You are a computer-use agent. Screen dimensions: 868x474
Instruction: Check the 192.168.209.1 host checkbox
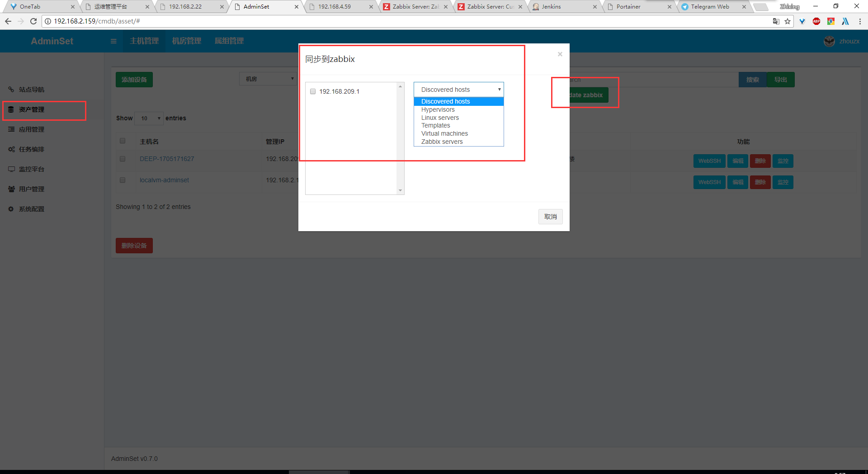coord(313,91)
